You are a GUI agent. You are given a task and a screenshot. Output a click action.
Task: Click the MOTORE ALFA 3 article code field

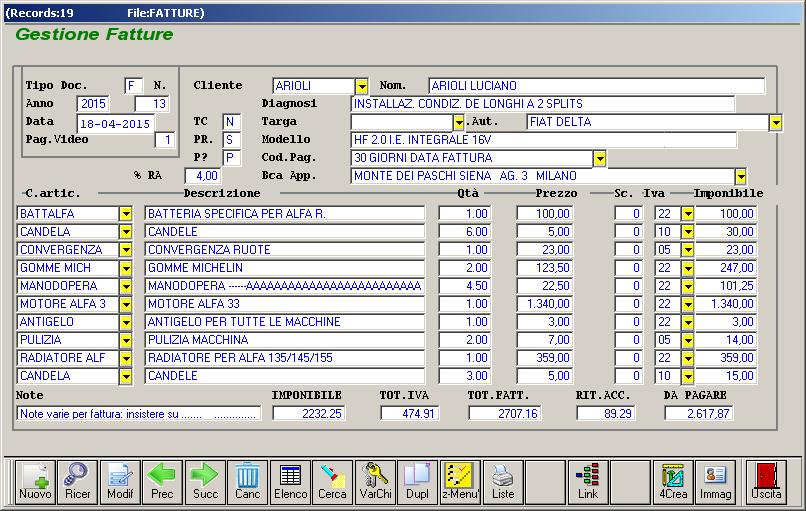pos(68,304)
